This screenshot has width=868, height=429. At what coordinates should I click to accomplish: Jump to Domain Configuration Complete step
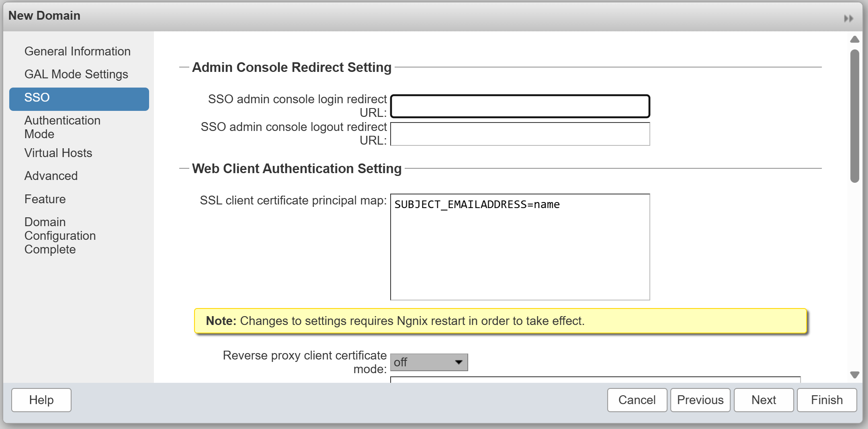(x=60, y=236)
